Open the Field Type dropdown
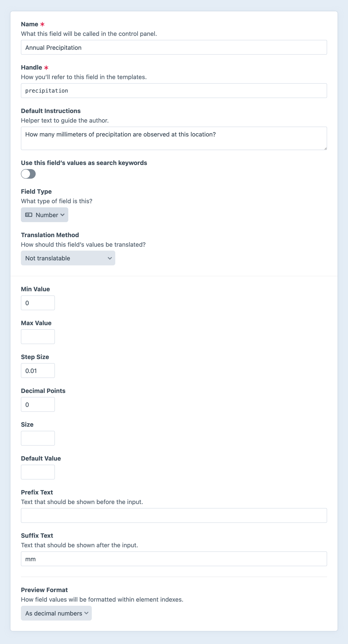 (x=44, y=215)
